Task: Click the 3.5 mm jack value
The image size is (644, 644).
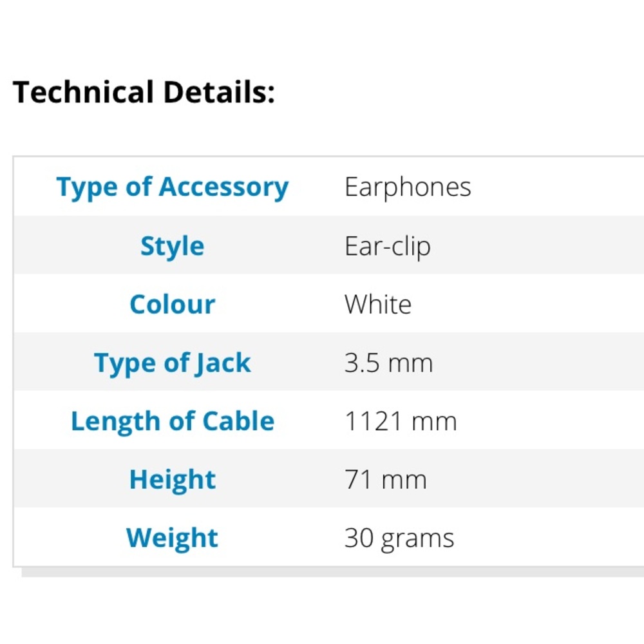Action: 388,363
